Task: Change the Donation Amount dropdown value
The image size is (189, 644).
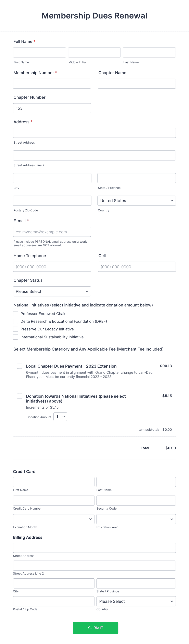Action: 60,417
